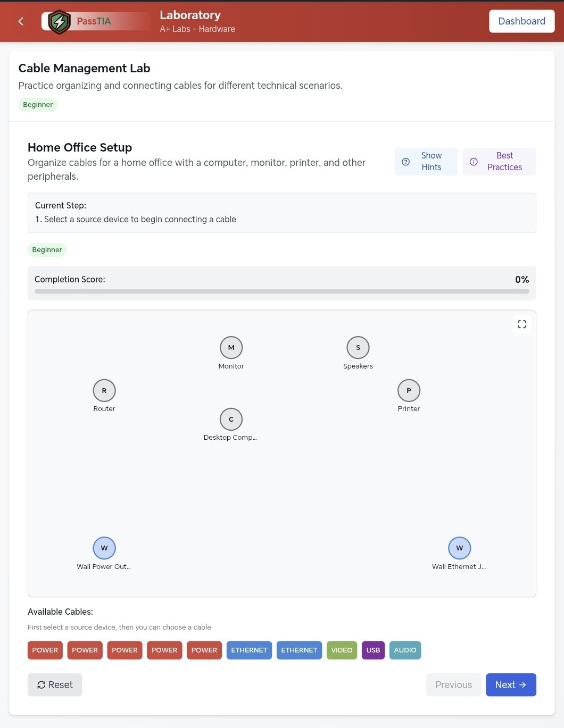Pick the first ETHERNET cable
Screen dimensions: 564x728
[x=249, y=650]
